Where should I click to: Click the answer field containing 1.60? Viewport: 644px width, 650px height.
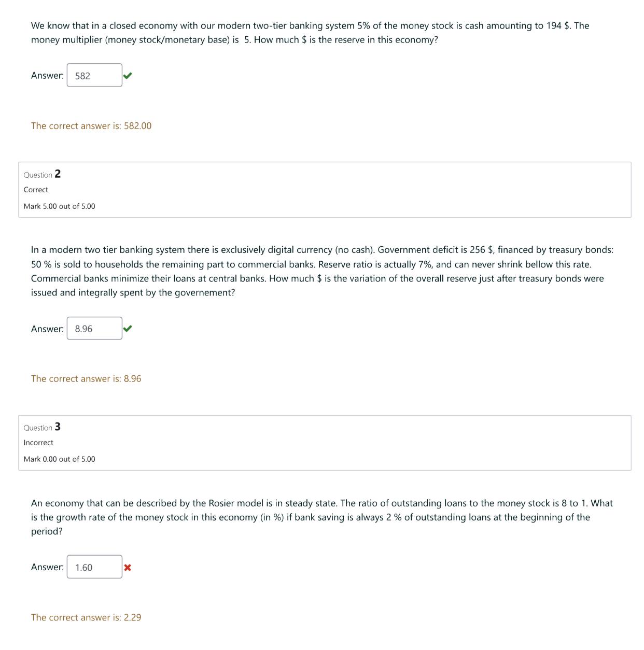click(94, 567)
